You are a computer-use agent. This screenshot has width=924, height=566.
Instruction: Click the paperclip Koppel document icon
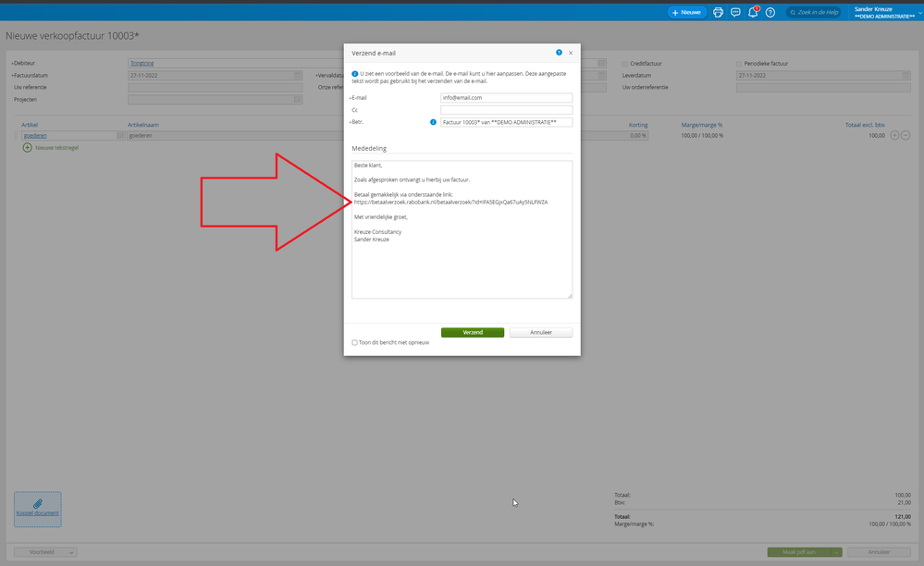click(x=38, y=503)
